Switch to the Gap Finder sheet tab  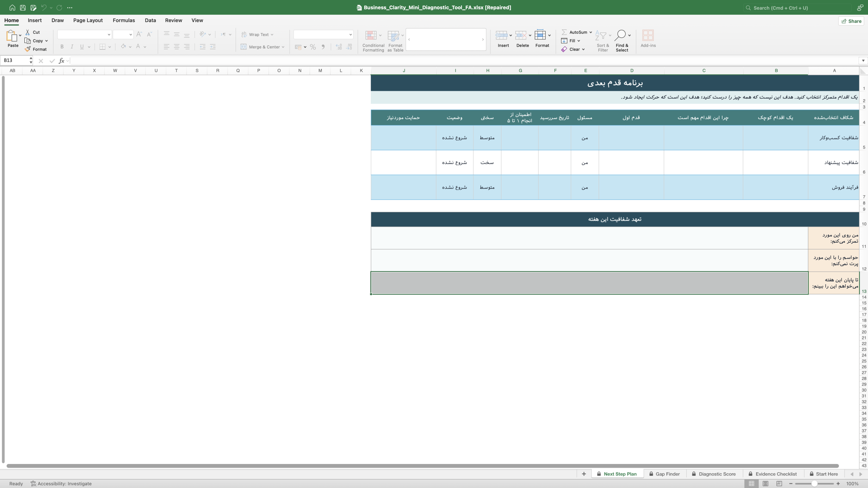(x=665, y=474)
